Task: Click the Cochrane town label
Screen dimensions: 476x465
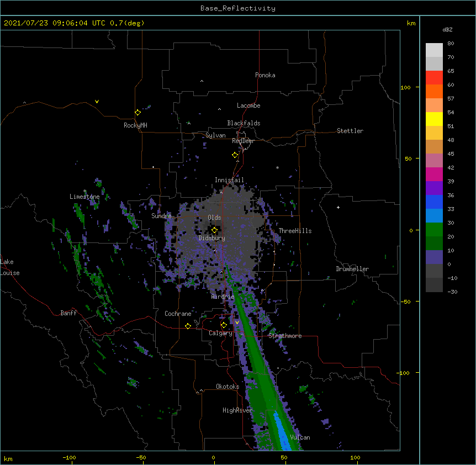Action: click(178, 314)
